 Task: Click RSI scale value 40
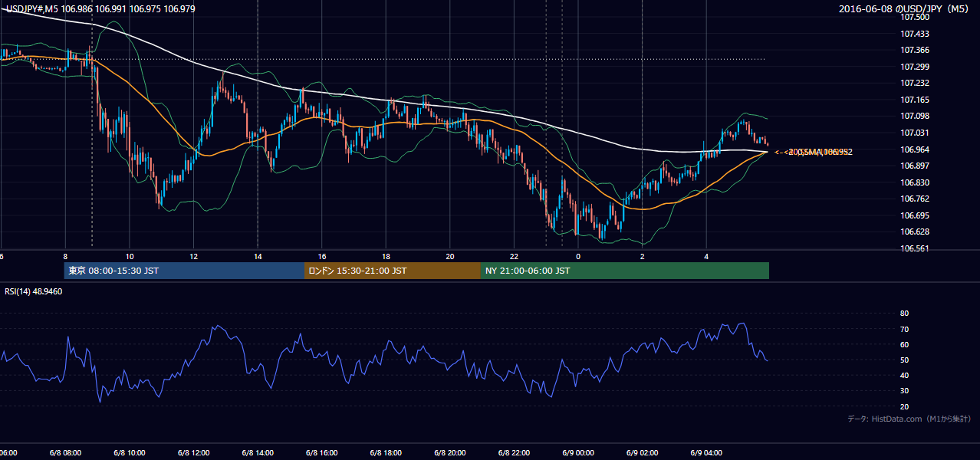tap(904, 375)
